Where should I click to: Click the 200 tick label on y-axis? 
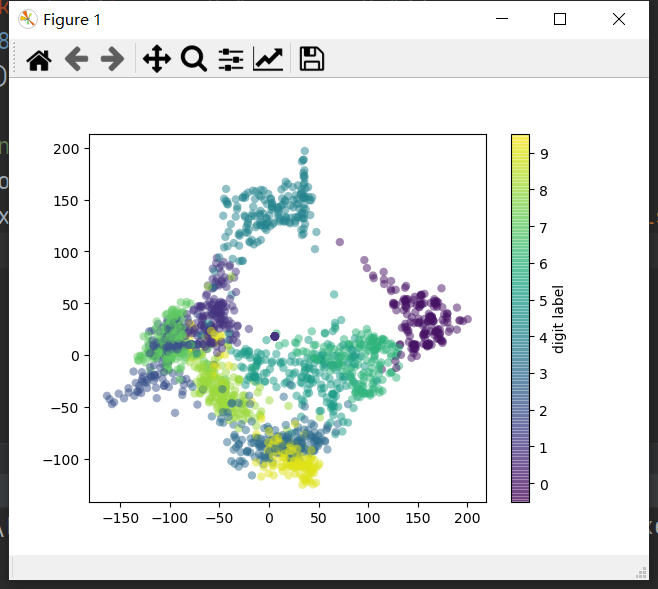[x=65, y=149]
